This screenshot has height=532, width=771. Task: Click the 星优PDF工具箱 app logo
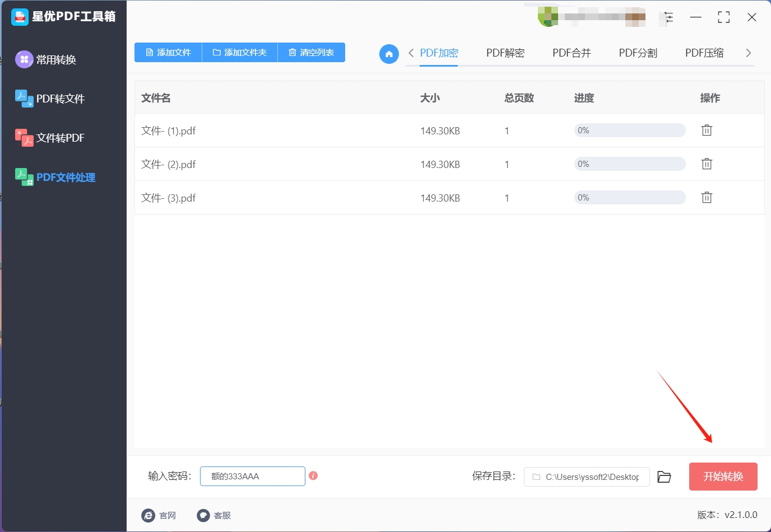point(20,17)
